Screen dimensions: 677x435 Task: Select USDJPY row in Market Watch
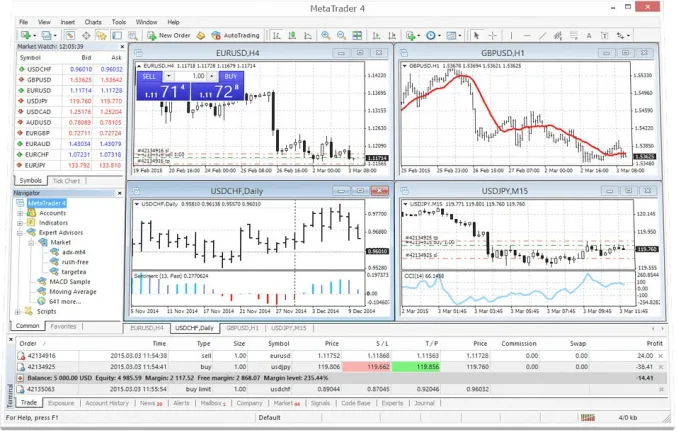click(70, 101)
